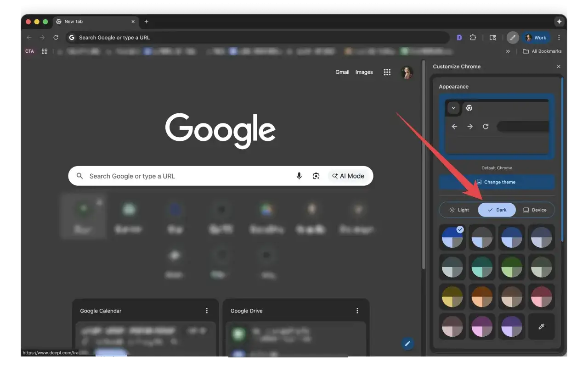Click the Google apps grid icon
Screen dimensions: 588x384
[387, 72]
